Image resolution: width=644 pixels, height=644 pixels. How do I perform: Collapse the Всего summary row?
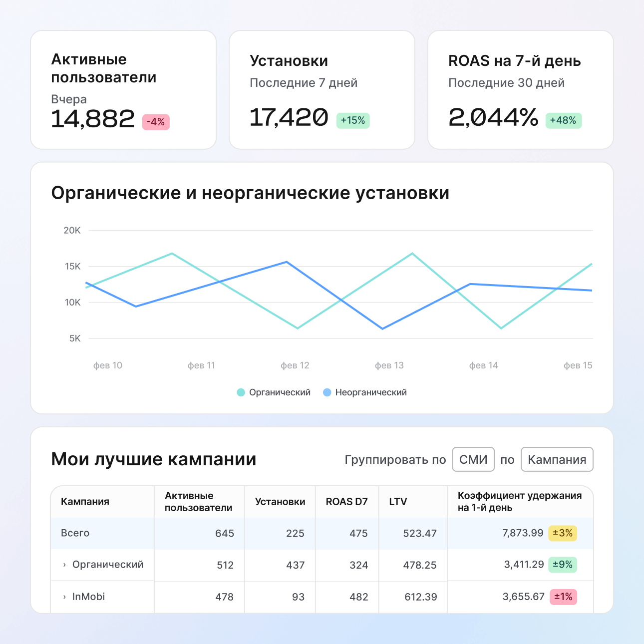(75, 533)
